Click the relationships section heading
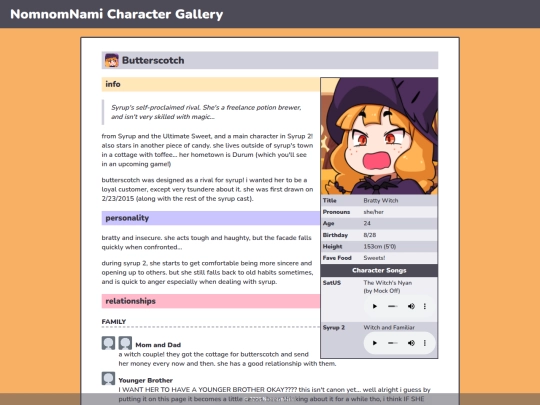The image size is (540, 405). pos(211,301)
